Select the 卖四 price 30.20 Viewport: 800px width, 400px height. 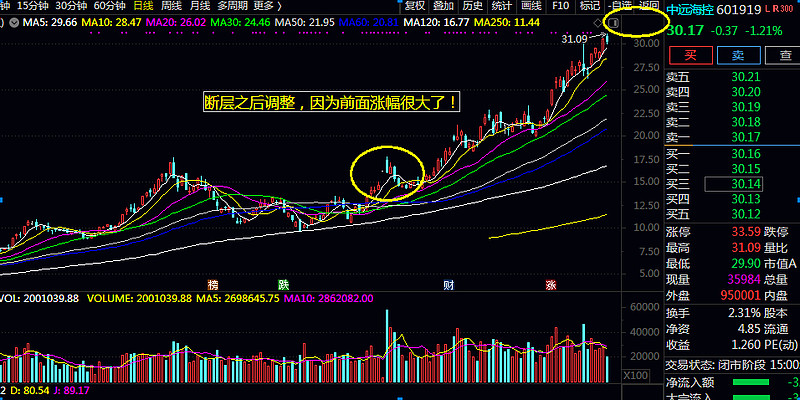click(746, 92)
